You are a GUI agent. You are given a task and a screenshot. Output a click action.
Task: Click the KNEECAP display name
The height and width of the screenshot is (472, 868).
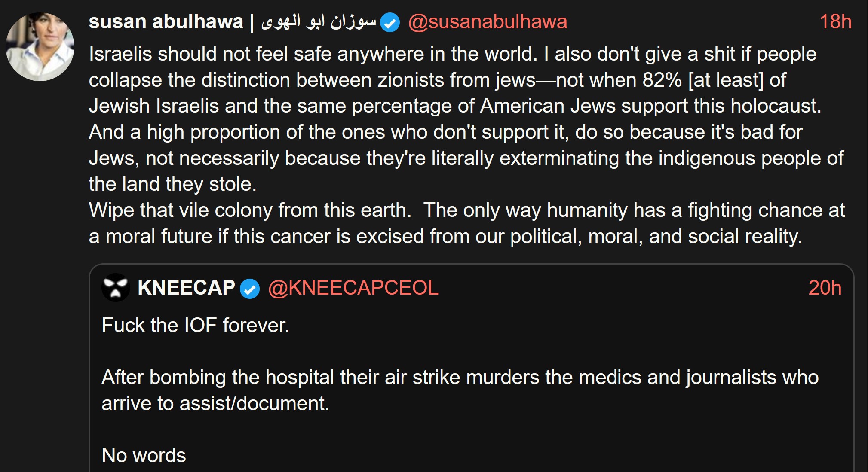coord(186,288)
